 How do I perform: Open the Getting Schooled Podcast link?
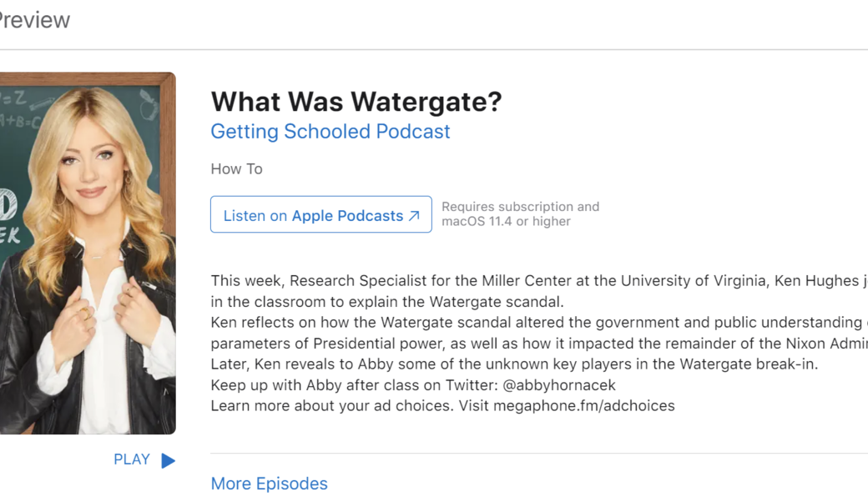point(330,132)
